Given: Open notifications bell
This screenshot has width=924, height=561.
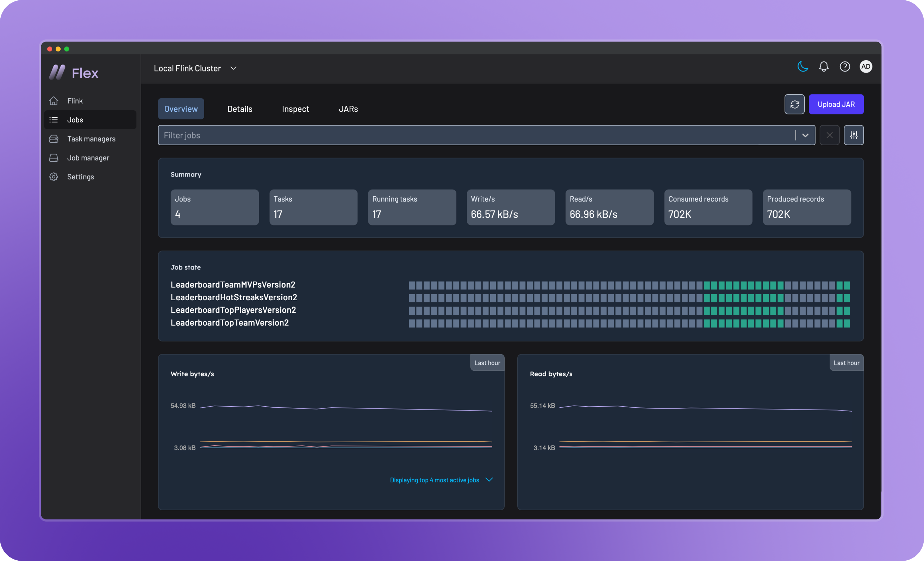Looking at the screenshot, I should (824, 67).
